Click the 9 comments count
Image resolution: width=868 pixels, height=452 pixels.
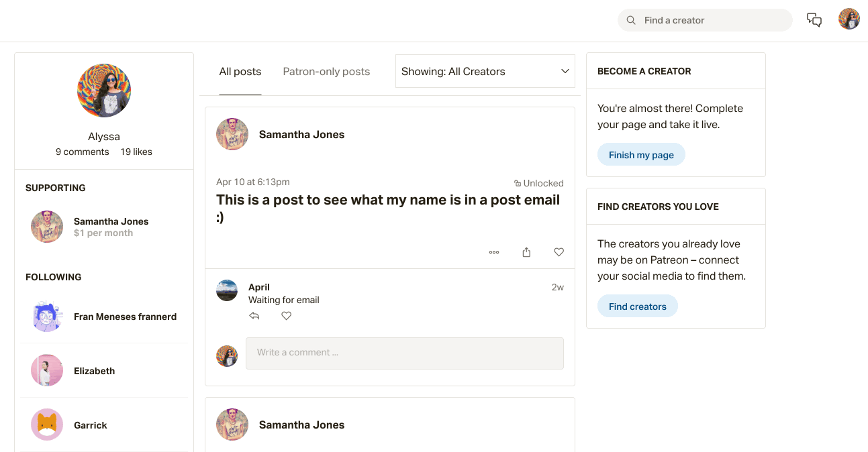[82, 152]
